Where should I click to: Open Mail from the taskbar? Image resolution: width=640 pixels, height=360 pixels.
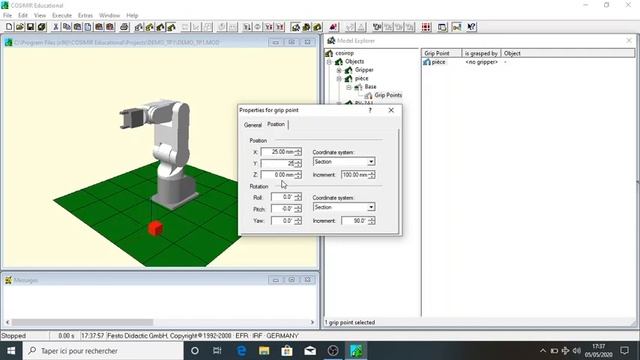point(310,351)
